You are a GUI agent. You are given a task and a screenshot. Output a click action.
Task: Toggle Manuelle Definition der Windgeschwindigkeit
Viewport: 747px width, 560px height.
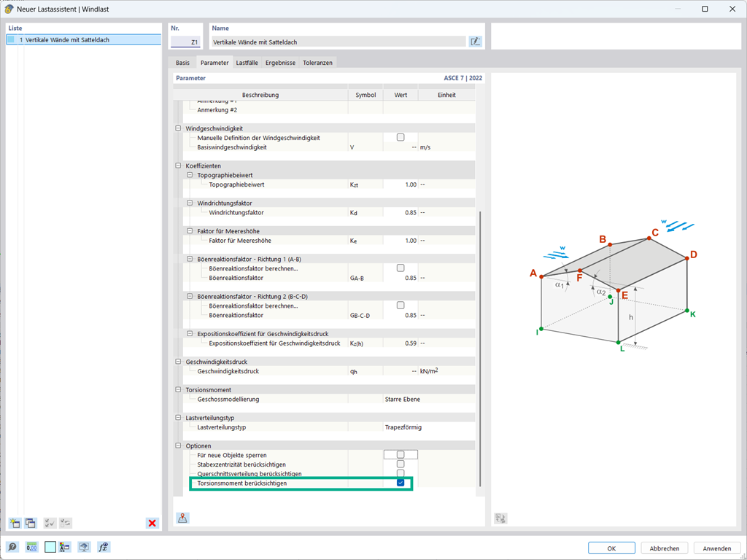400,138
